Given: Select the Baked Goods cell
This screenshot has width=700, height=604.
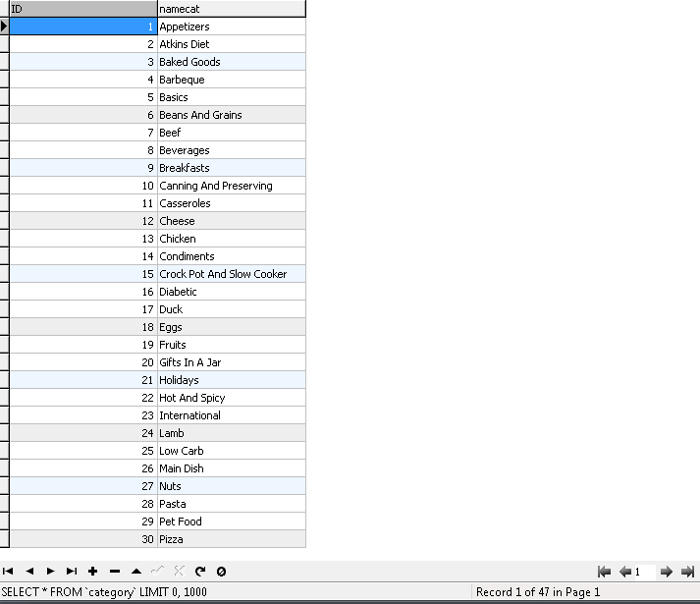Looking at the screenshot, I should 231,62.
